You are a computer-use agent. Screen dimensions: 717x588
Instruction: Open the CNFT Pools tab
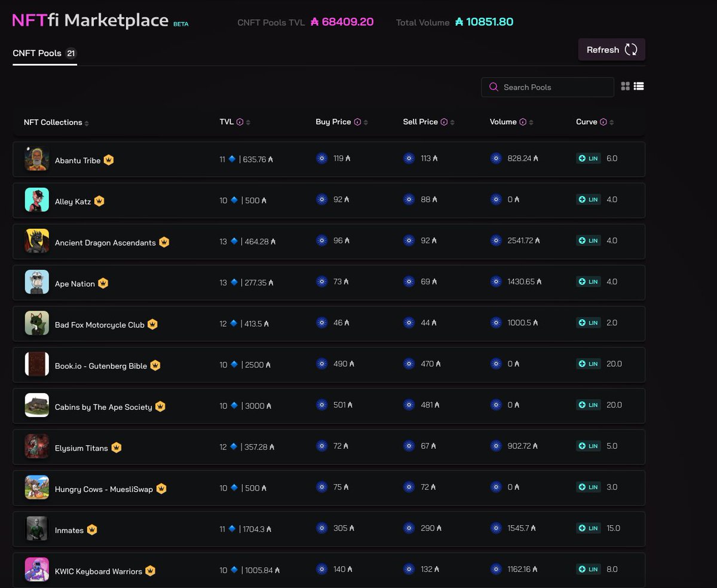coord(44,53)
